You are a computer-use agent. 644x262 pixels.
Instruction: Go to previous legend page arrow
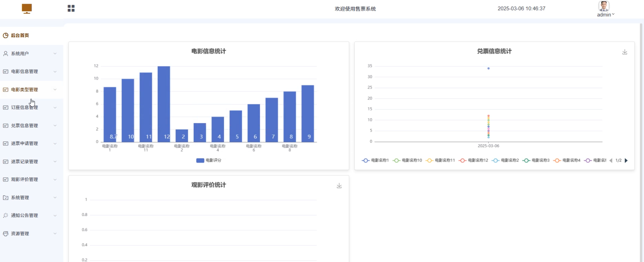pyautogui.click(x=611, y=160)
